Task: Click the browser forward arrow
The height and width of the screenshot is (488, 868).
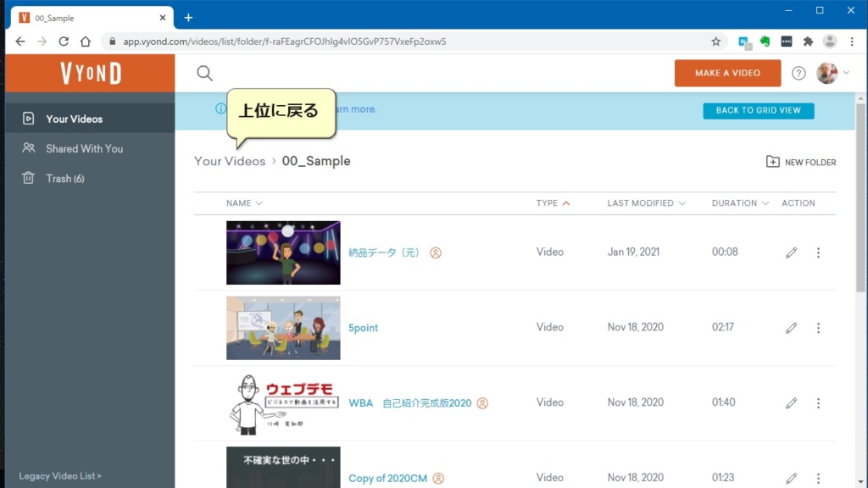Action: [42, 42]
